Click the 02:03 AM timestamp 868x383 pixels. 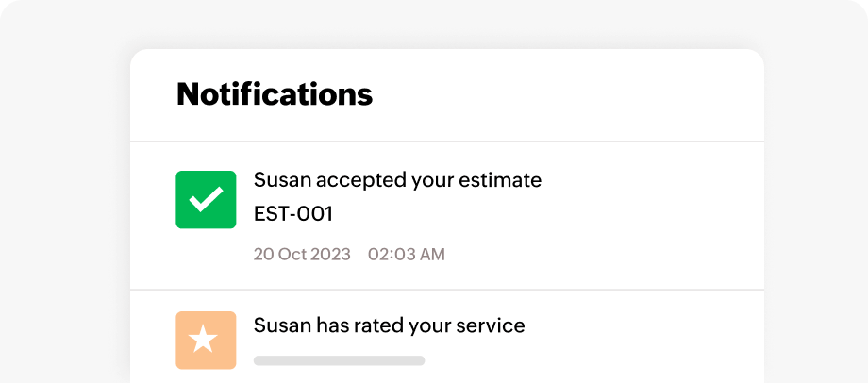click(x=407, y=255)
